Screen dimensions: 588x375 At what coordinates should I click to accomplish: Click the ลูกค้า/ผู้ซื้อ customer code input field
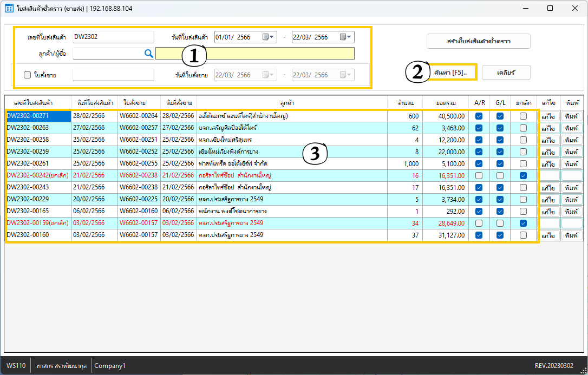[x=107, y=53]
